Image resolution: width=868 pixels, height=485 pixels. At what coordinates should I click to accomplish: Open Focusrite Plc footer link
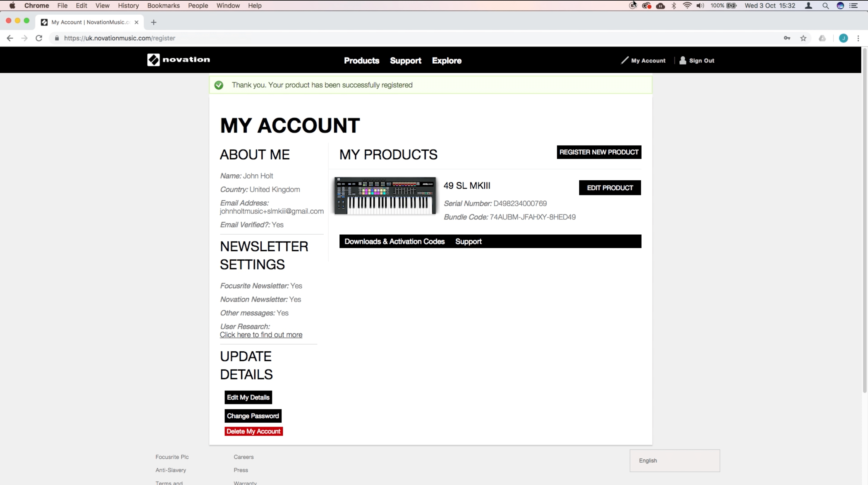172,457
